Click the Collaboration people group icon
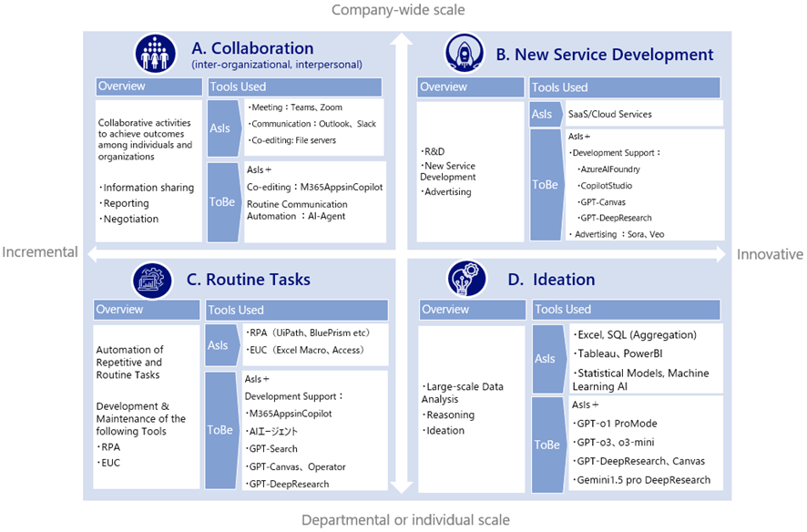Screen dimensions: 807x532 [156, 54]
